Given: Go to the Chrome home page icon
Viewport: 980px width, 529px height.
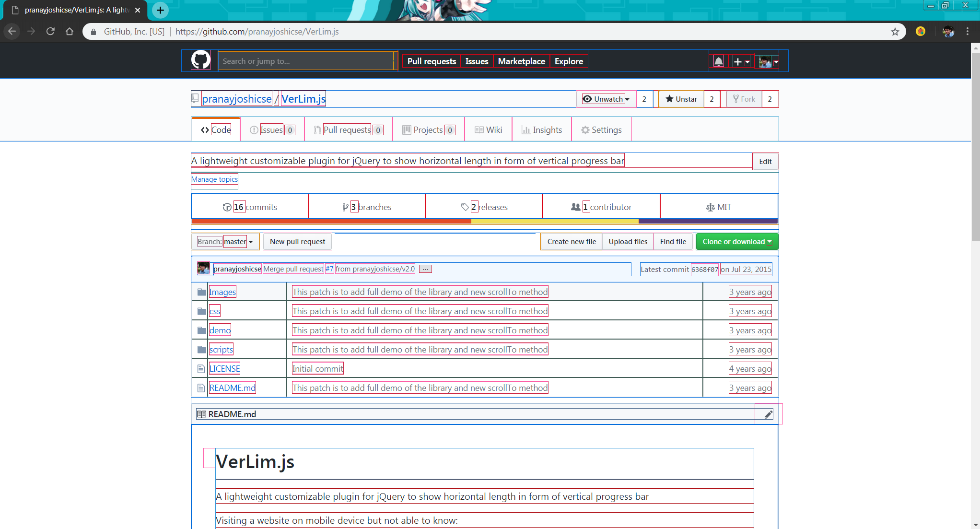Looking at the screenshot, I should [x=70, y=32].
